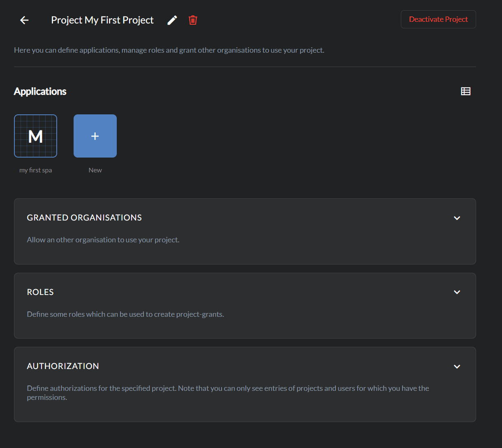502x448 pixels.
Task: Expand Granted Organisations chevron arrow
Action: coord(457,218)
